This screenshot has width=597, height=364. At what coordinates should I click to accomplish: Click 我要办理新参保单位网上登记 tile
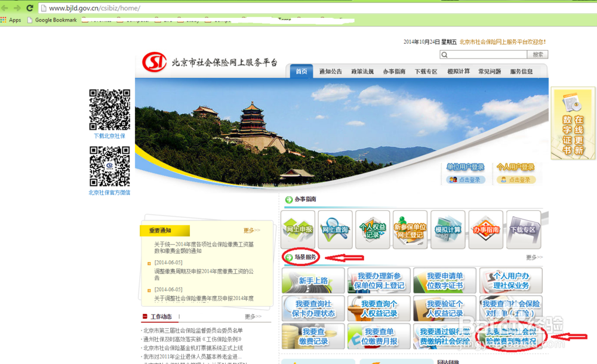click(x=379, y=280)
